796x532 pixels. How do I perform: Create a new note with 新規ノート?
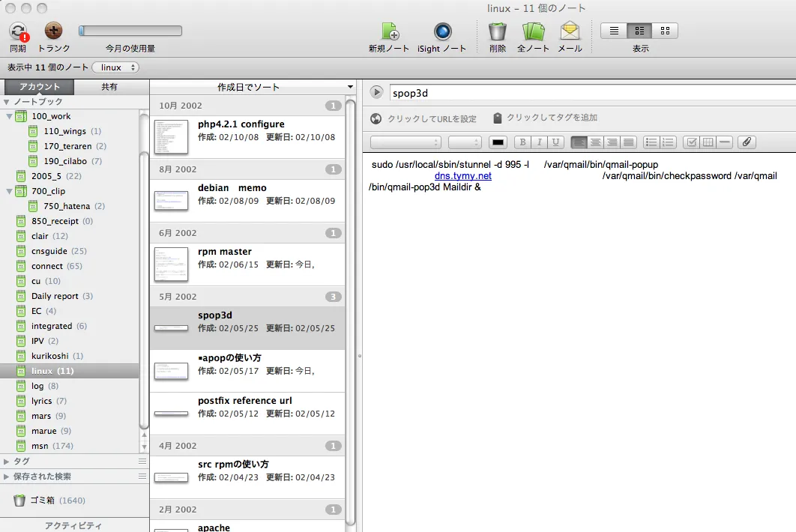[389, 31]
